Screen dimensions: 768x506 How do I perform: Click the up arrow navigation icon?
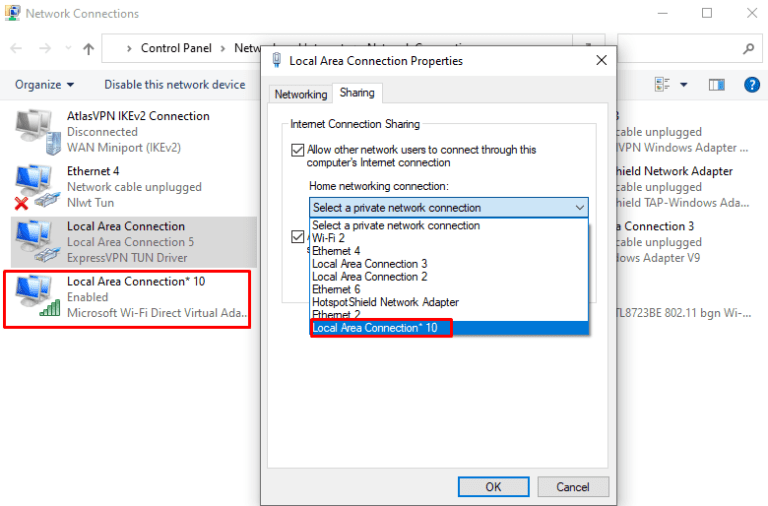[x=89, y=48]
